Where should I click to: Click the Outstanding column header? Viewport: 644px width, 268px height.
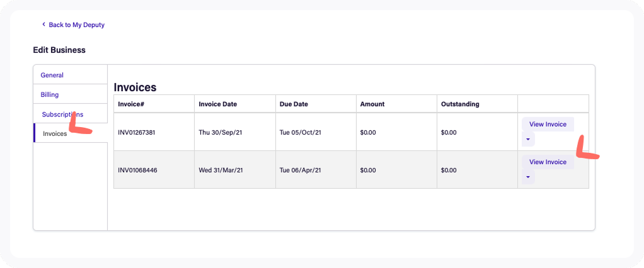[x=460, y=104]
